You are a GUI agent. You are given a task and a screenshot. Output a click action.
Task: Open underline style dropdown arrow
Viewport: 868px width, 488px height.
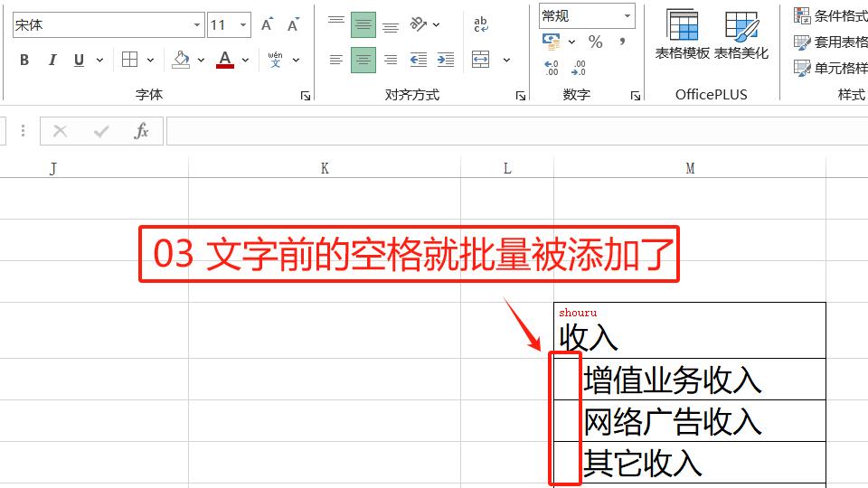coord(99,60)
